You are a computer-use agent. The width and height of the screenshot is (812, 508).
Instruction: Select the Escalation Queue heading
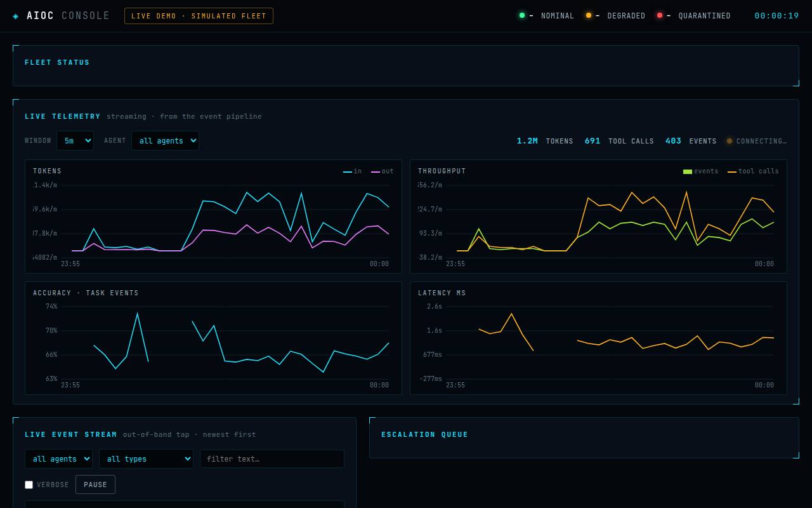(424, 434)
